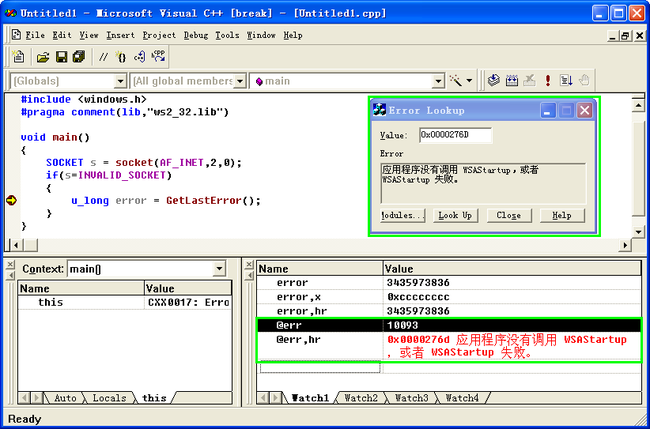Open the WizardBar actions arrow menu
This screenshot has width=650, height=429.
469,81
